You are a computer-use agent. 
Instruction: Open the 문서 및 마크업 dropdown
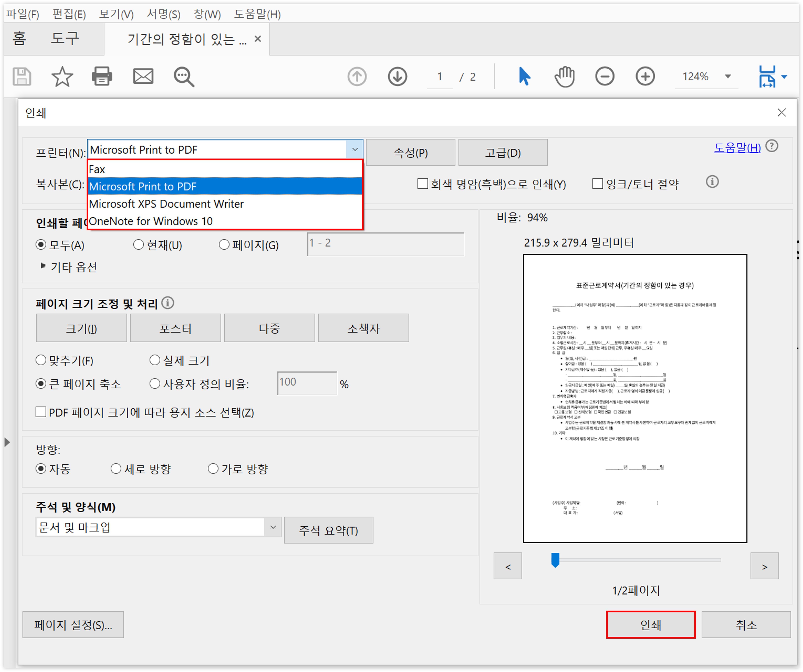click(273, 527)
